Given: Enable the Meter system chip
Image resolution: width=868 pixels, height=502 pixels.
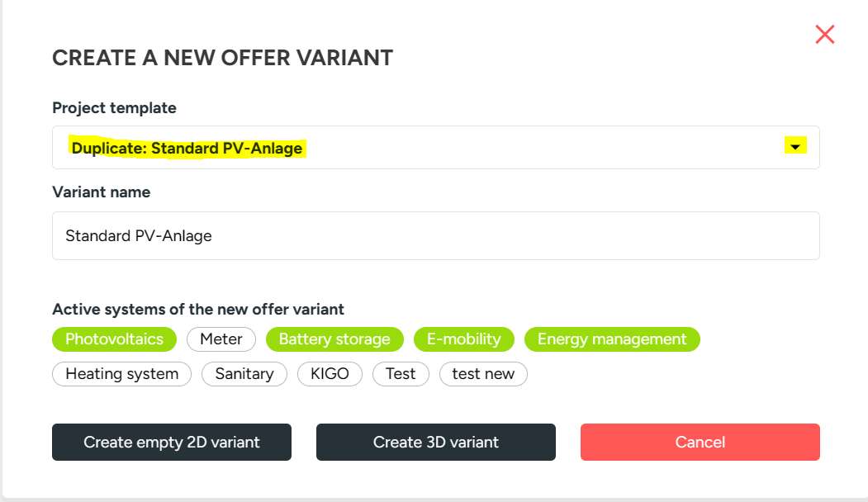Looking at the screenshot, I should point(221,339).
